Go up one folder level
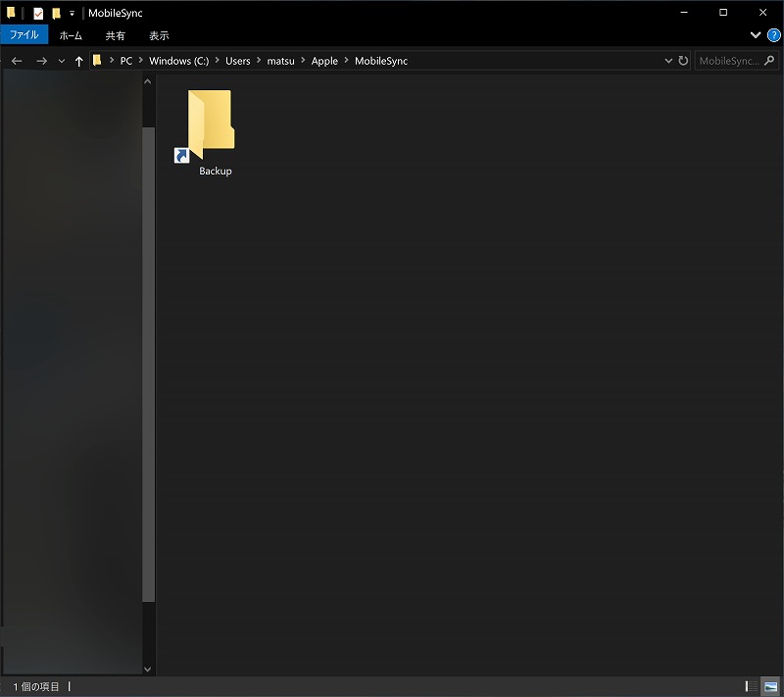 tap(79, 61)
